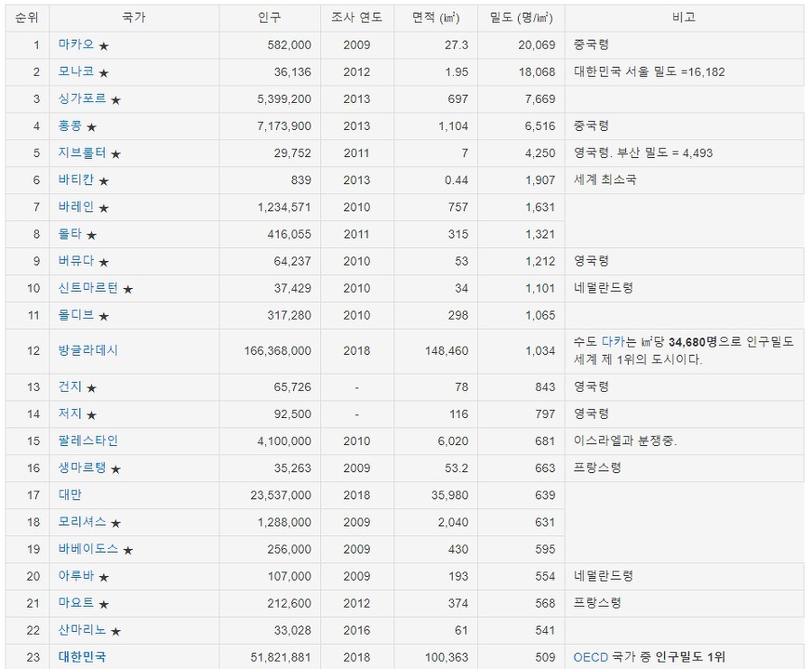The width and height of the screenshot is (812, 669).
Task: Click the 비고 column header
Action: point(684,18)
